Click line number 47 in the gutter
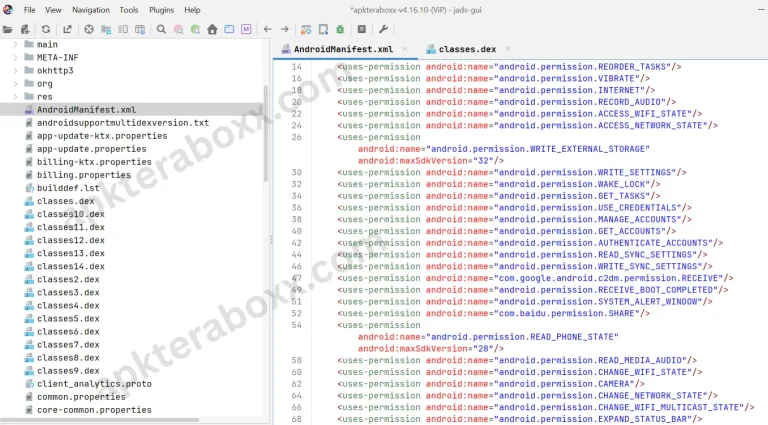768x425 pixels. 296,278
